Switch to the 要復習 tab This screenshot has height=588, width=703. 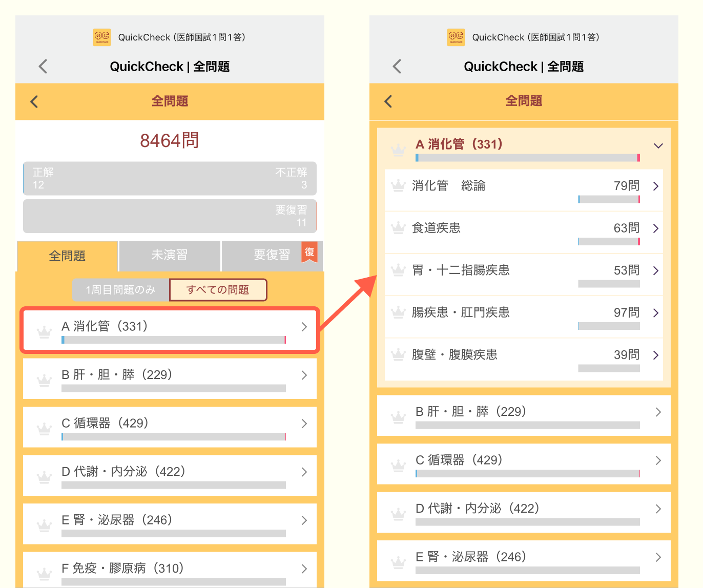(x=271, y=255)
